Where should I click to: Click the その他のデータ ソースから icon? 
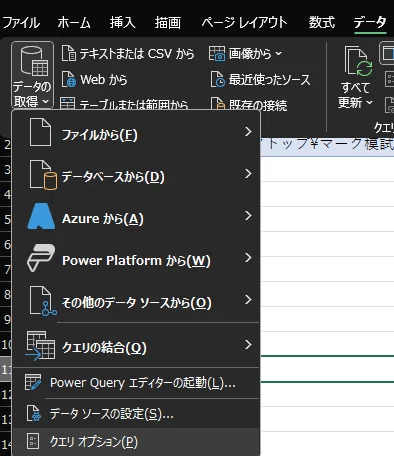[43, 301]
